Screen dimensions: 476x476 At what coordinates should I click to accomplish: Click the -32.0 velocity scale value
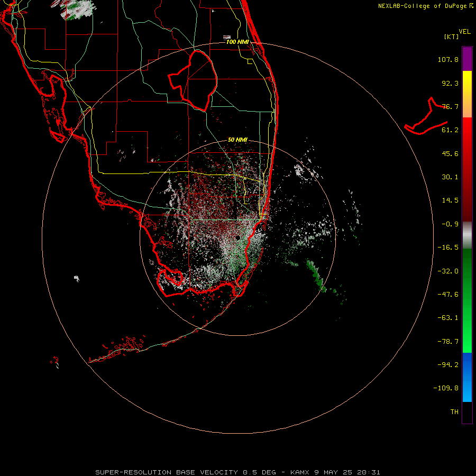pyautogui.click(x=448, y=271)
